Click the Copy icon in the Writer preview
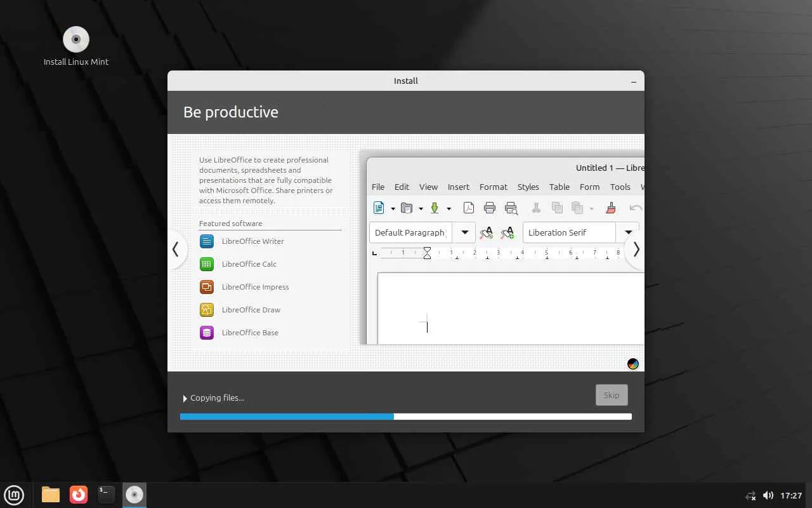812x508 pixels. (x=557, y=208)
